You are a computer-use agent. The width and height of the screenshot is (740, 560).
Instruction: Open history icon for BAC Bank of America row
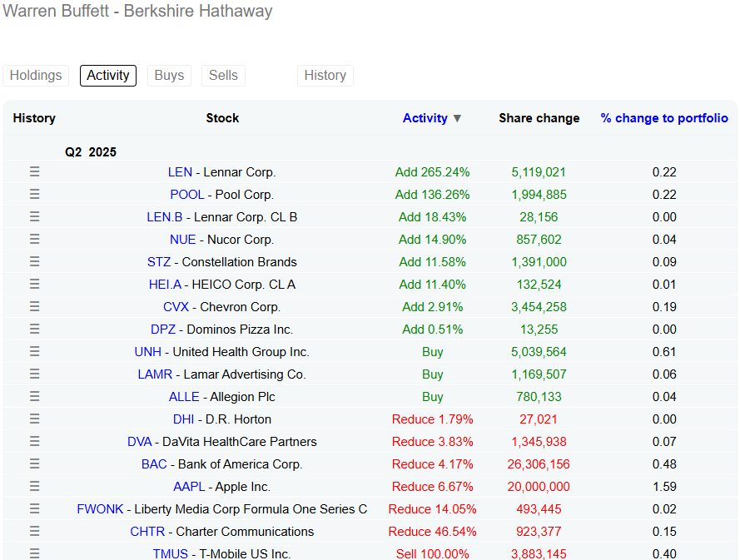(x=34, y=463)
